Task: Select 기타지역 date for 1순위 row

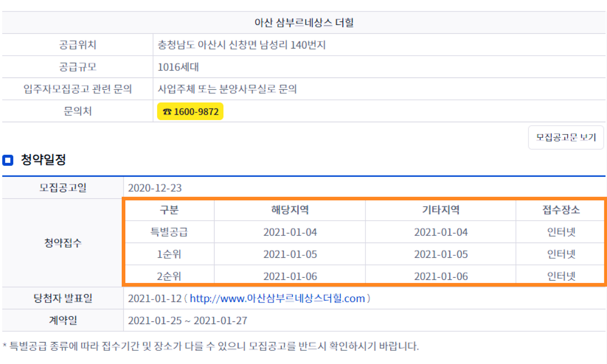Action: [441, 254]
